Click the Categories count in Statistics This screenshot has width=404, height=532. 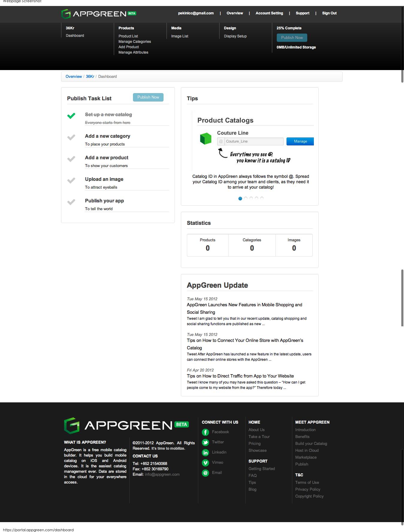[x=252, y=248]
